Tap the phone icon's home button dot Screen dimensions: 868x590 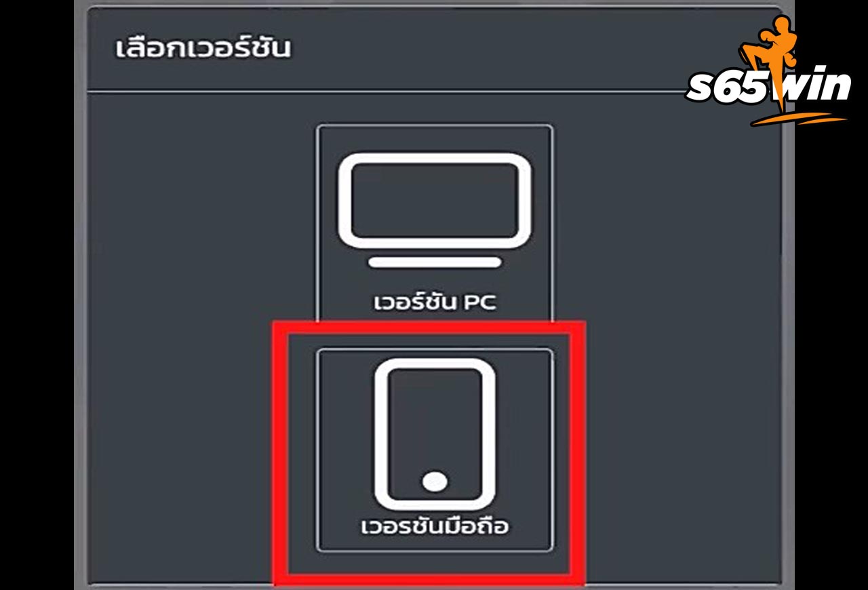coord(434,482)
